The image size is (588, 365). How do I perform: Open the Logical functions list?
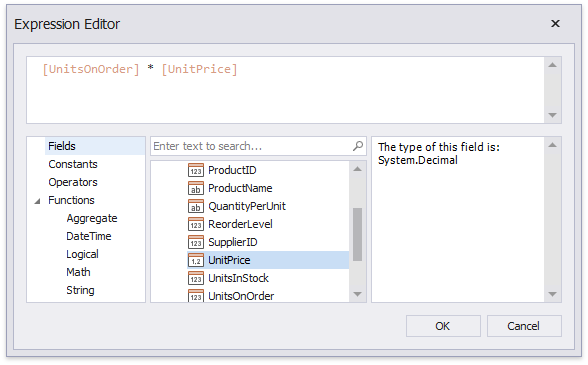[82, 254]
